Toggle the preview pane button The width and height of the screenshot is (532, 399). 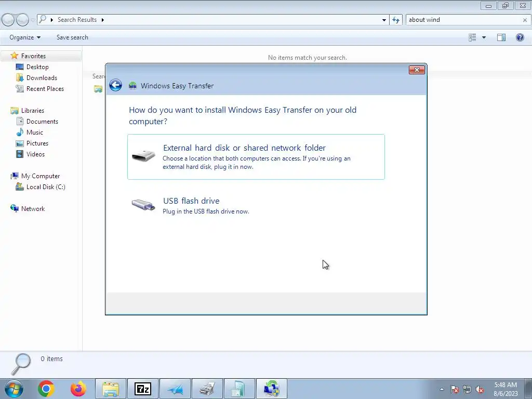tap(501, 37)
